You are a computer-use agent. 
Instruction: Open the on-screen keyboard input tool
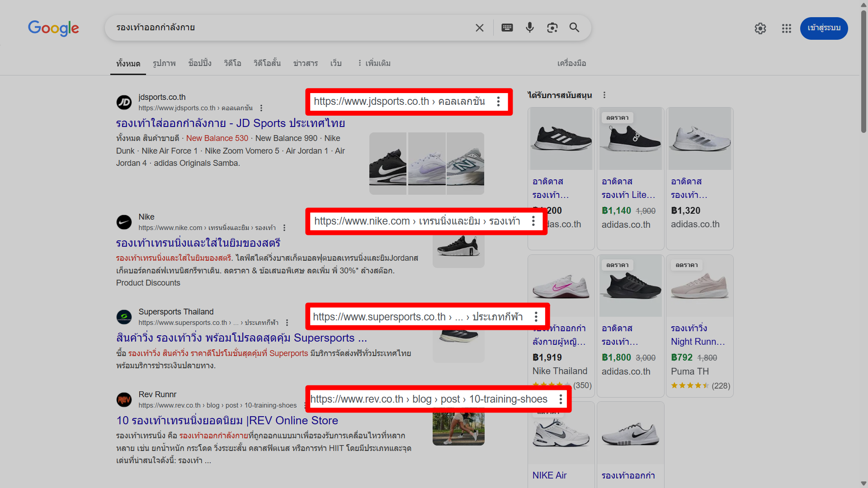click(x=507, y=28)
